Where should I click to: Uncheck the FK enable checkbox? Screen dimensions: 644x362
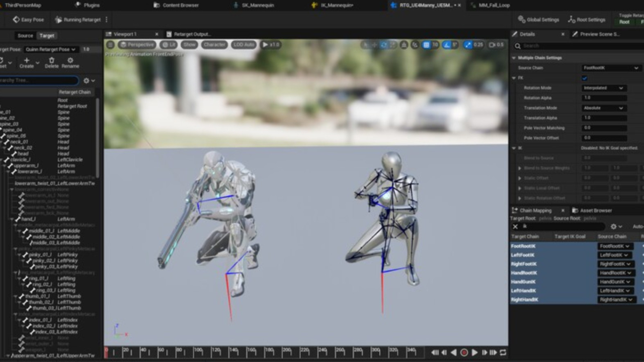(x=585, y=78)
